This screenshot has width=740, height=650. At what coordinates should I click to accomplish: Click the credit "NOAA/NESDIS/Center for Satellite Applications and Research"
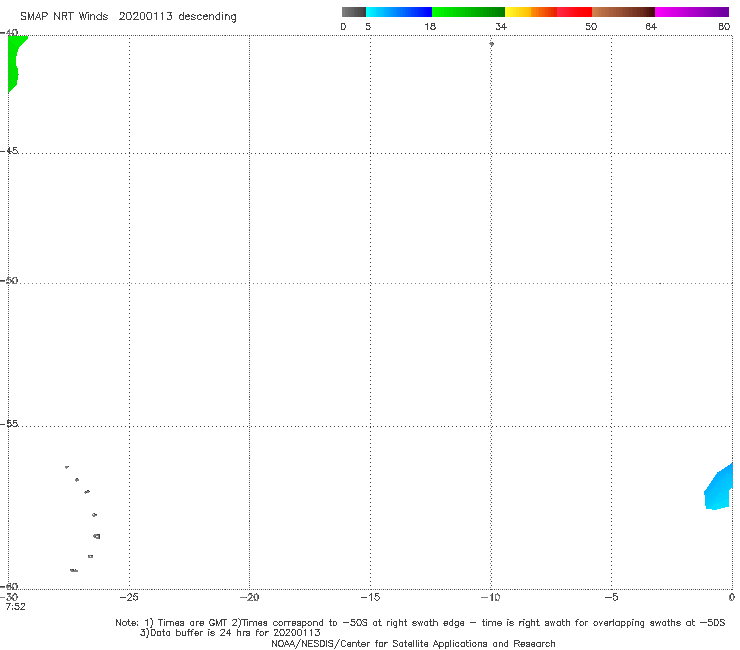(413, 644)
